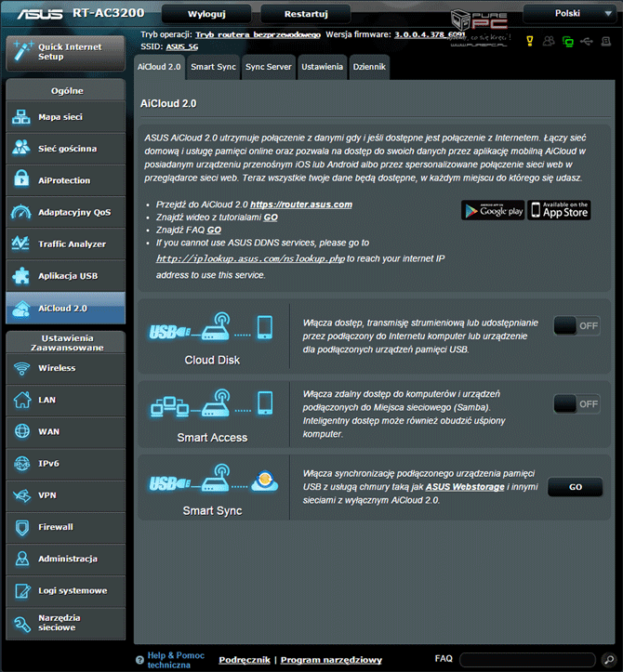Switch to the Smart Sync tab
This screenshot has height=672, width=623.
[x=213, y=67]
